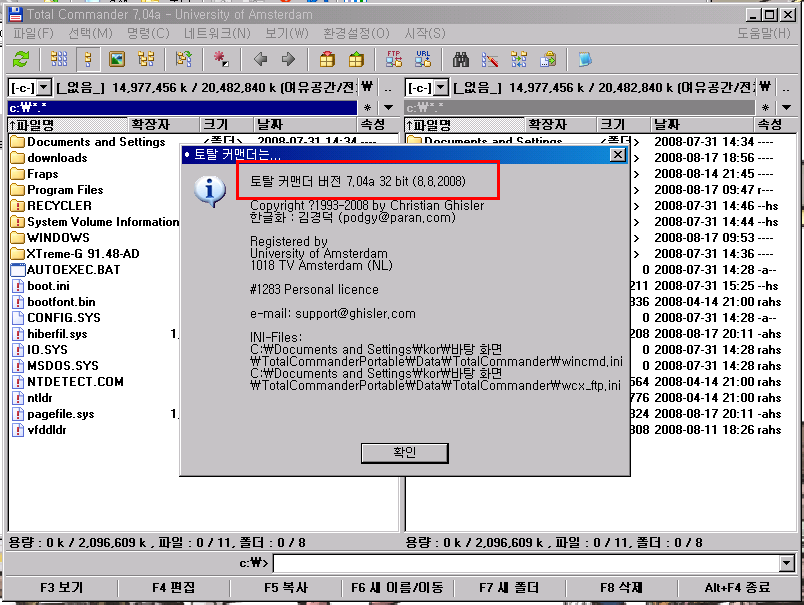Open the 네트워크(N) menu
Screen dimensions: 804x605
click(217, 33)
